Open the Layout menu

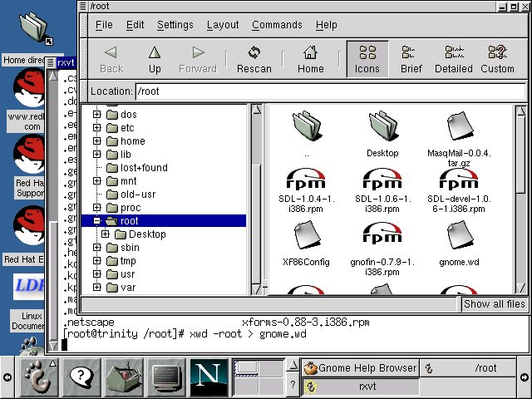coord(223,25)
